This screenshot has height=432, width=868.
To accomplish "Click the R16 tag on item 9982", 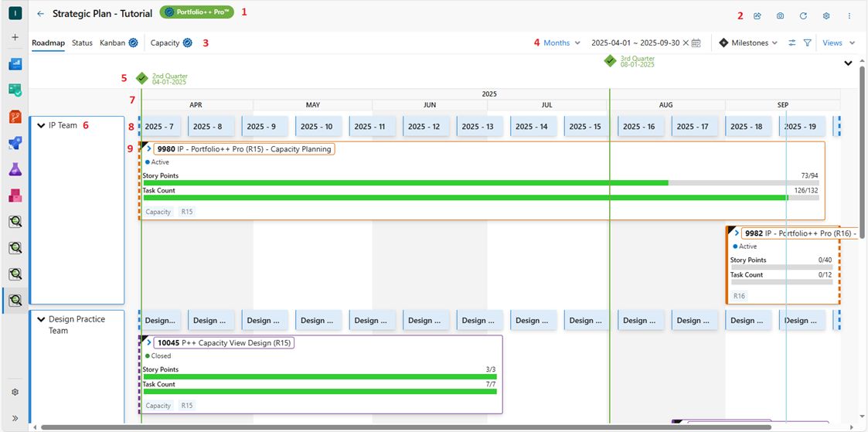I will (x=740, y=296).
